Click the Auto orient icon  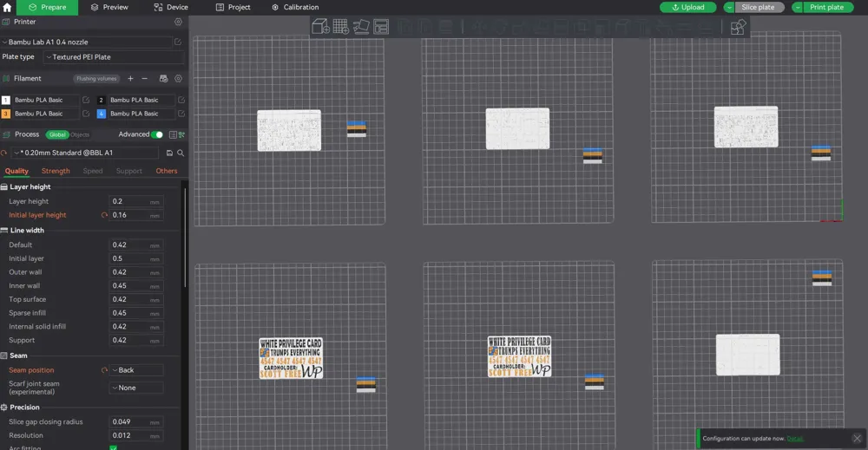tap(361, 27)
